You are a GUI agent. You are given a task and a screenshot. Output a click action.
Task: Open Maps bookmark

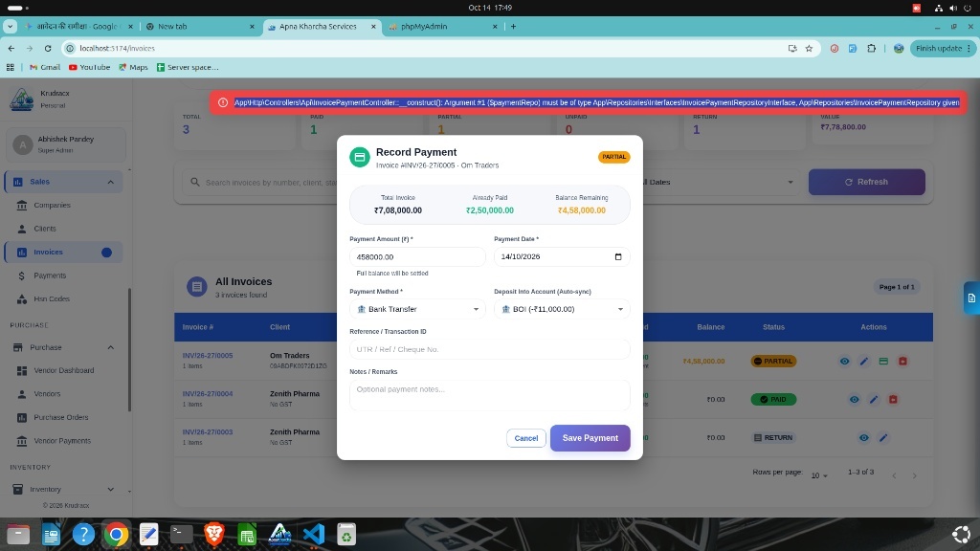point(133,67)
